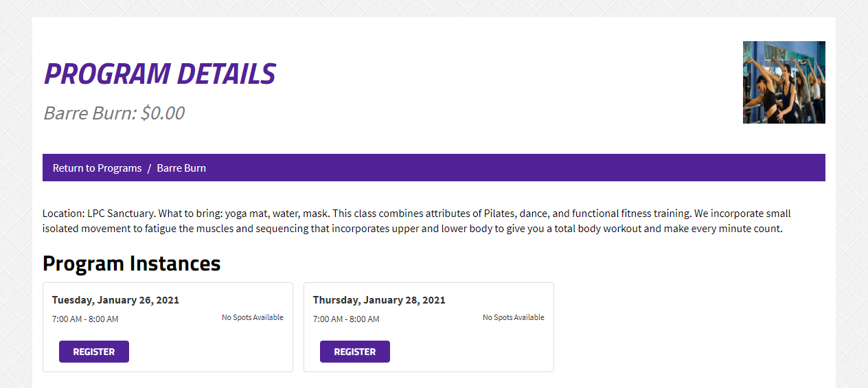Click the 7:00 AM - 8:00 AM time under Thursday
The height and width of the screenshot is (388, 868).
[x=346, y=319]
